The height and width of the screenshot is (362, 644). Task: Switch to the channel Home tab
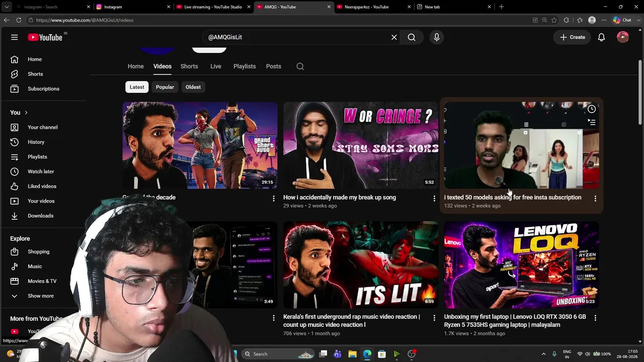pos(136,66)
